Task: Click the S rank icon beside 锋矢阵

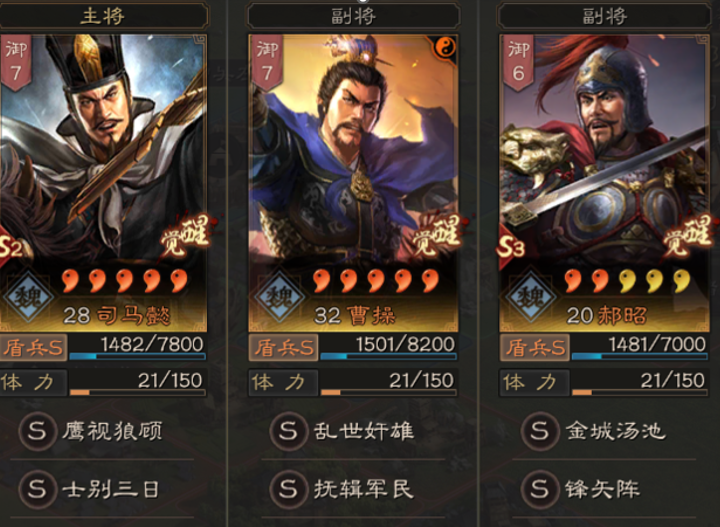Action: tap(540, 489)
